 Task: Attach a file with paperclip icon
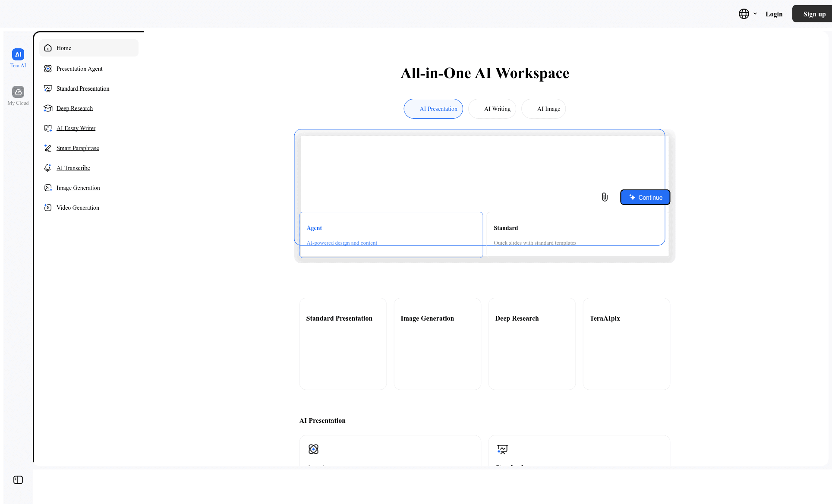click(605, 197)
